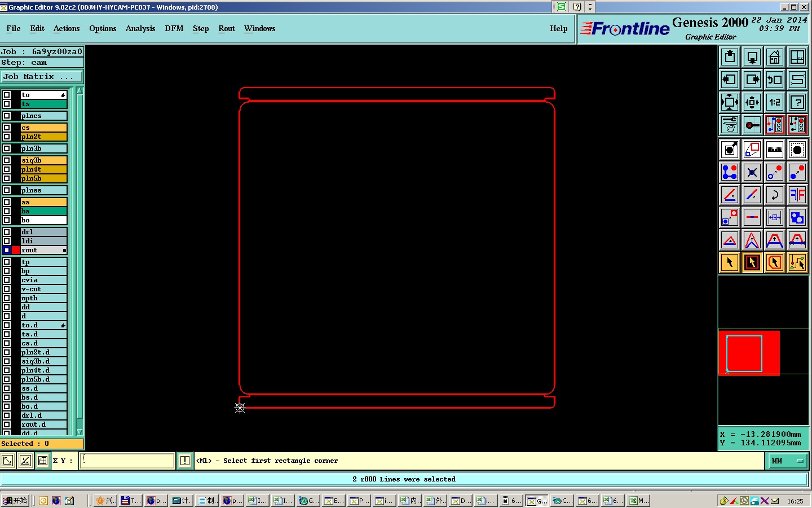This screenshot has width=812, height=508.
Task: Click the polygon select pointer icon
Action: click(x=775, y=262)
